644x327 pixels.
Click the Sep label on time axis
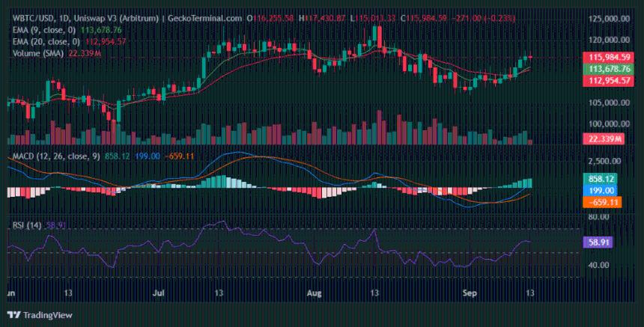coord(470,294)
